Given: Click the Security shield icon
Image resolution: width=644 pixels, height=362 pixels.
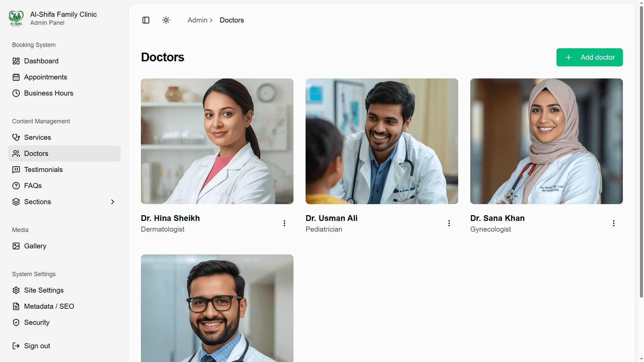Looking at the screenshot, I should click(16, 322).
